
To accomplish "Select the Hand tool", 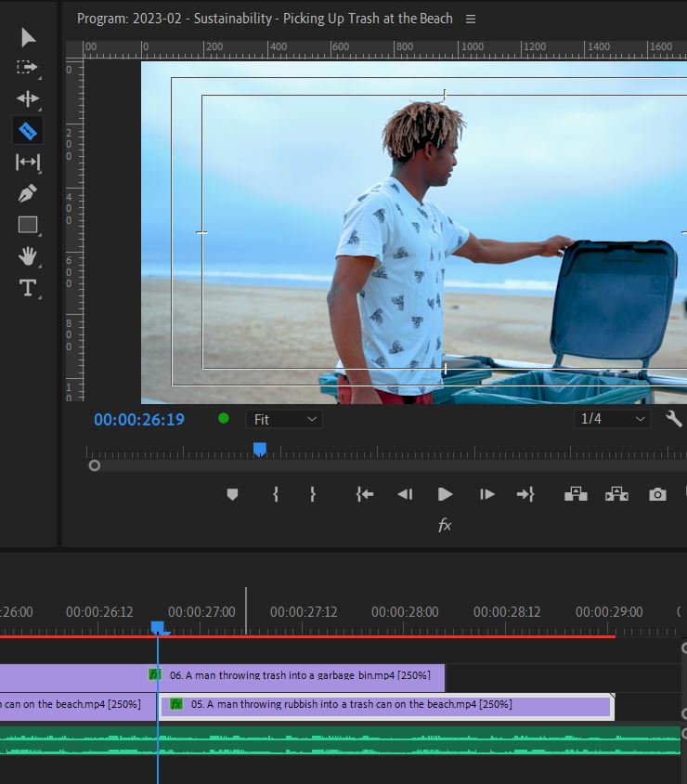I will (28, 256).
